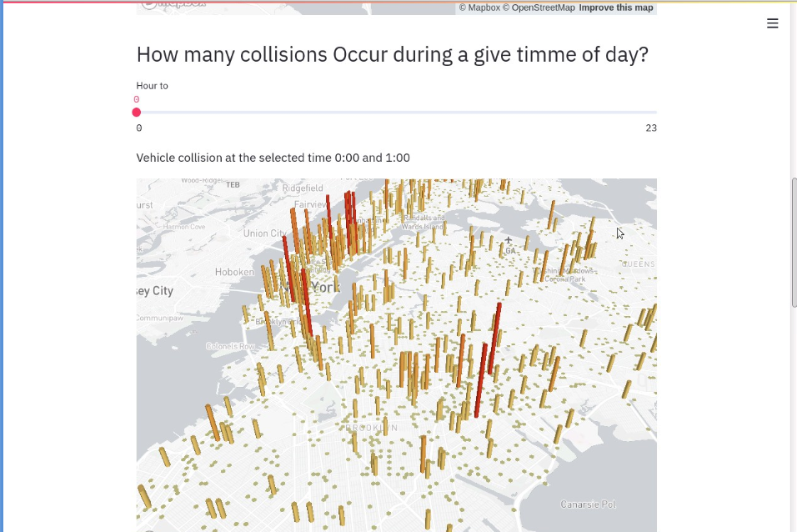Select the collisions question heading text
This screenshot has width=797, height=532.
[x=392, y=54]
